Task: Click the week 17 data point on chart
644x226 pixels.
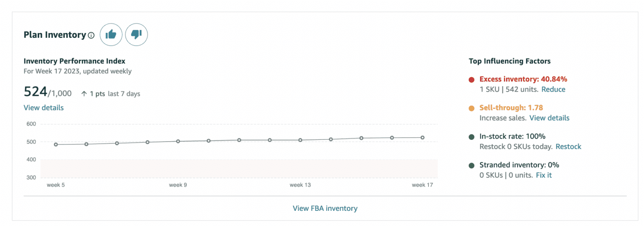Action: [423, 137]
